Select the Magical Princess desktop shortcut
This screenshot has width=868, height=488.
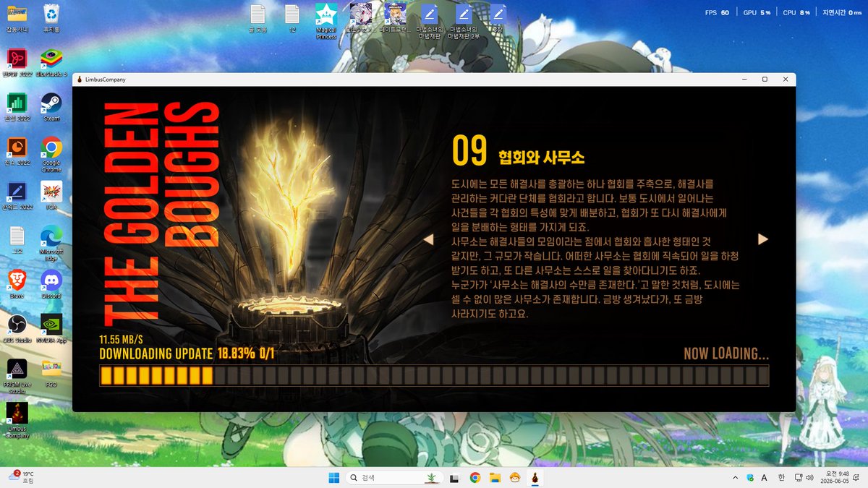pyautogui.click(x=327, y=22)
